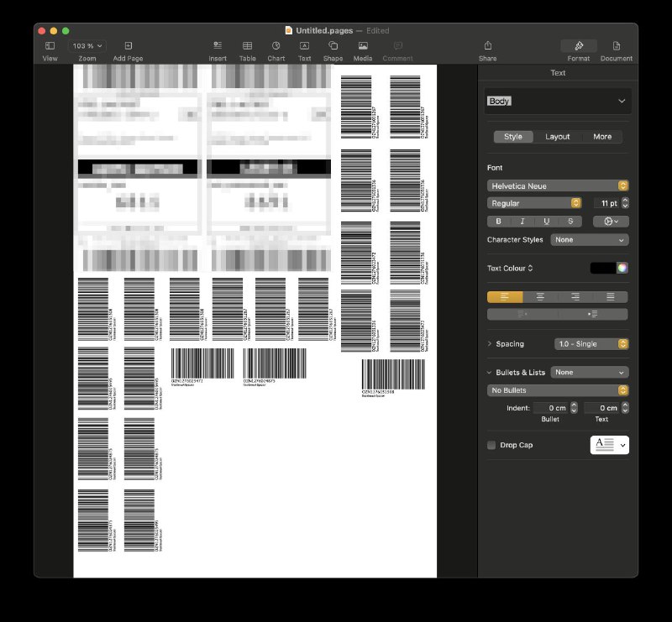Toggle italic text formatting
Viewport: 672px width, 622px height.
pyautogui.click(x=522, y=222)
